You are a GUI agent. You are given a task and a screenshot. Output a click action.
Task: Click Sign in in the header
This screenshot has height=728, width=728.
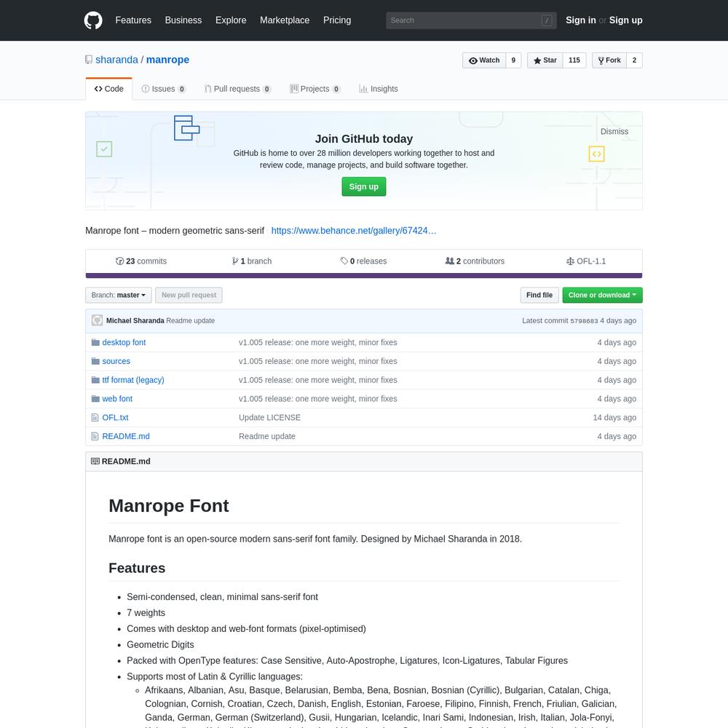[581, 20]
